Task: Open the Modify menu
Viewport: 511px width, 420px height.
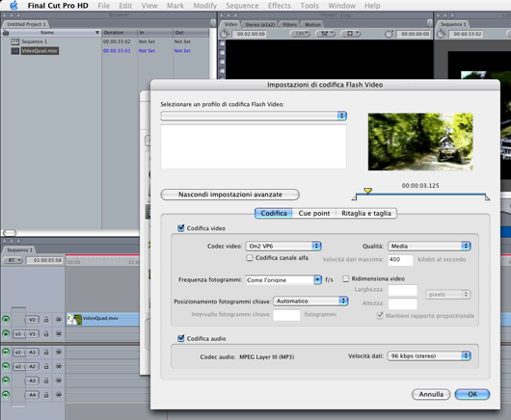Action: (204, 6)
